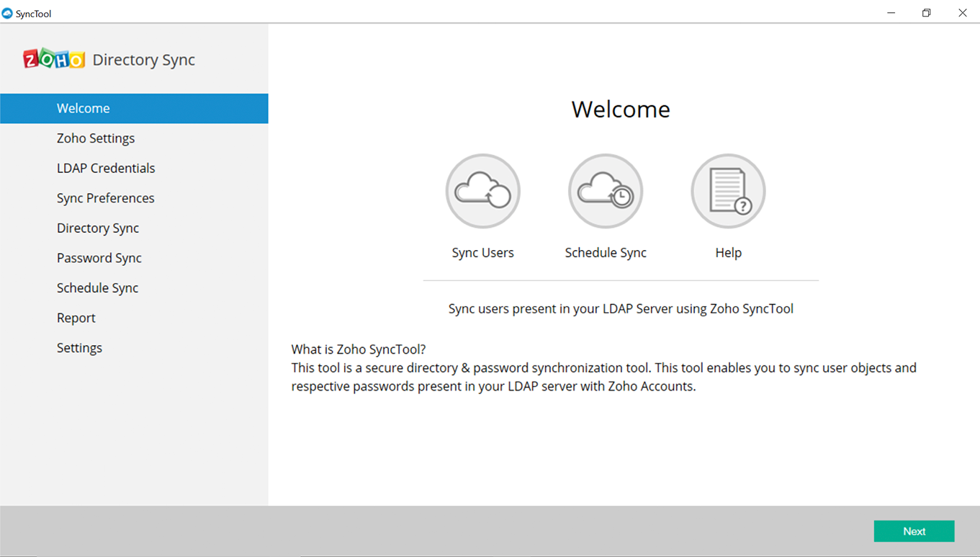
Task: Click the Schedule Sync label under icon
Action: pos(606,253)
